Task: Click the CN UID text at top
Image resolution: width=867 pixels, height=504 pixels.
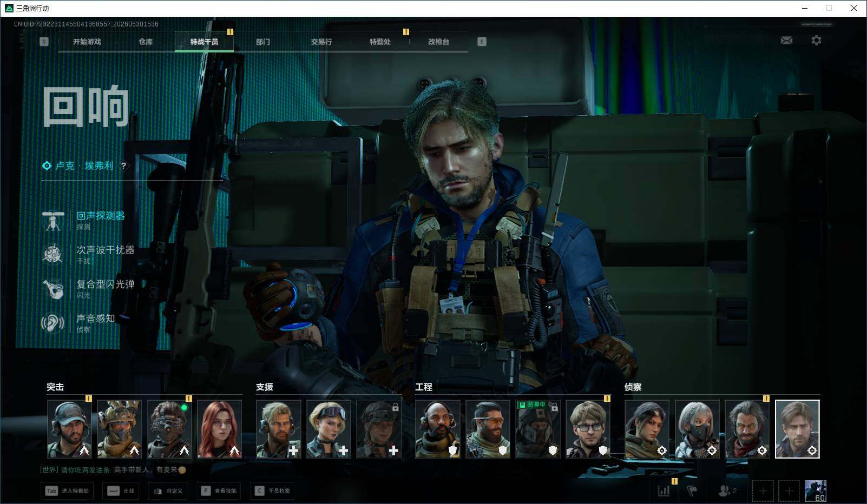Action: tap(86, 24)
